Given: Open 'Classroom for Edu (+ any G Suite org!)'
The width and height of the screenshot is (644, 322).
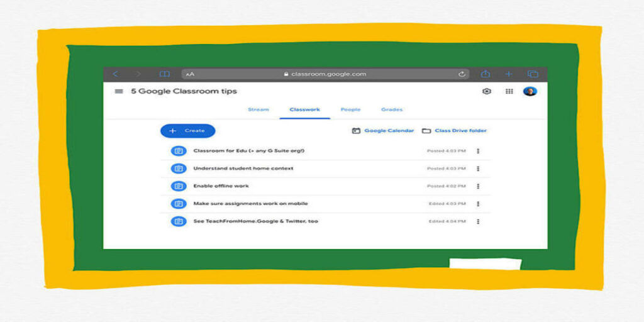Looking at the screenshot, I should 249,151.
